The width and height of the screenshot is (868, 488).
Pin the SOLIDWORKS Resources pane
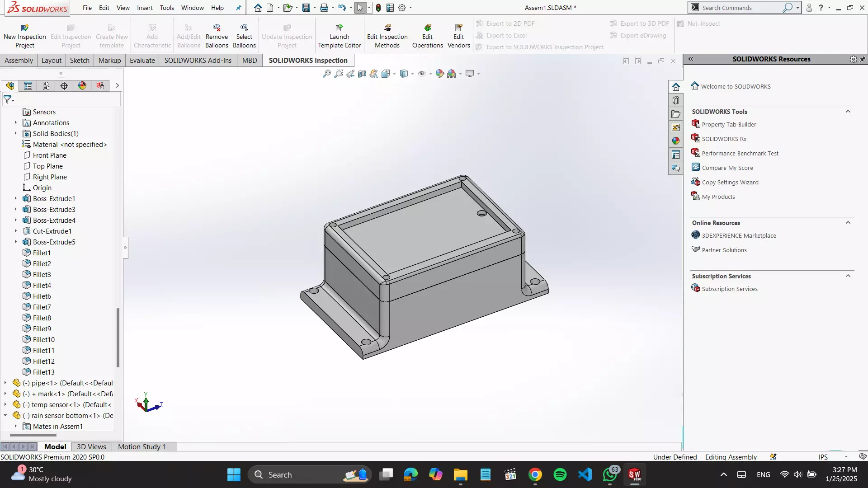point(863,59)
